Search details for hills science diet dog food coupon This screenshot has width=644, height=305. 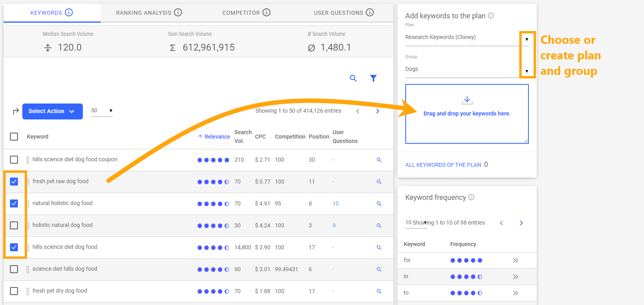click(x=379, y=160)
